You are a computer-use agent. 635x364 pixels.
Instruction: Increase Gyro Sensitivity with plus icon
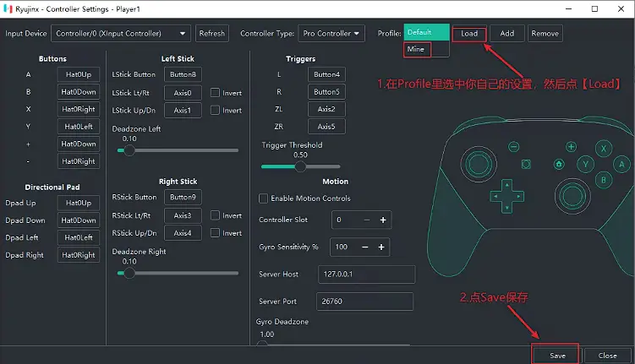(x=382, y=247)
